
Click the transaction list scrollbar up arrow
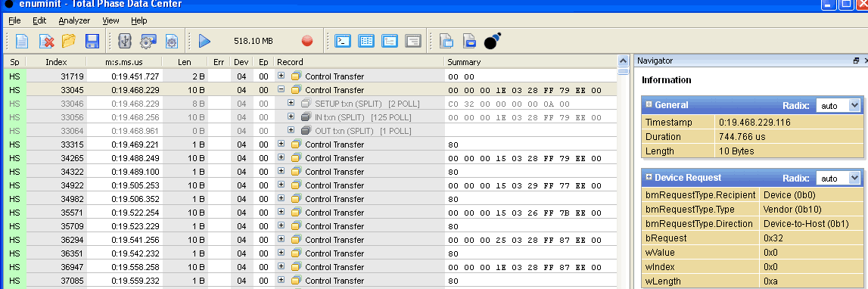(624, 61)
